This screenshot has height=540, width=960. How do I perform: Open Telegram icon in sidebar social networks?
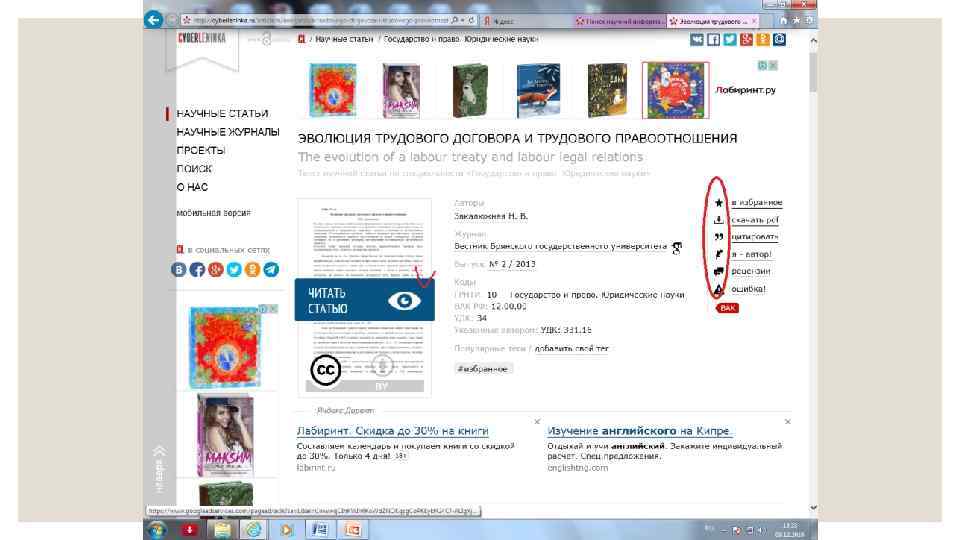pos(271,269)
